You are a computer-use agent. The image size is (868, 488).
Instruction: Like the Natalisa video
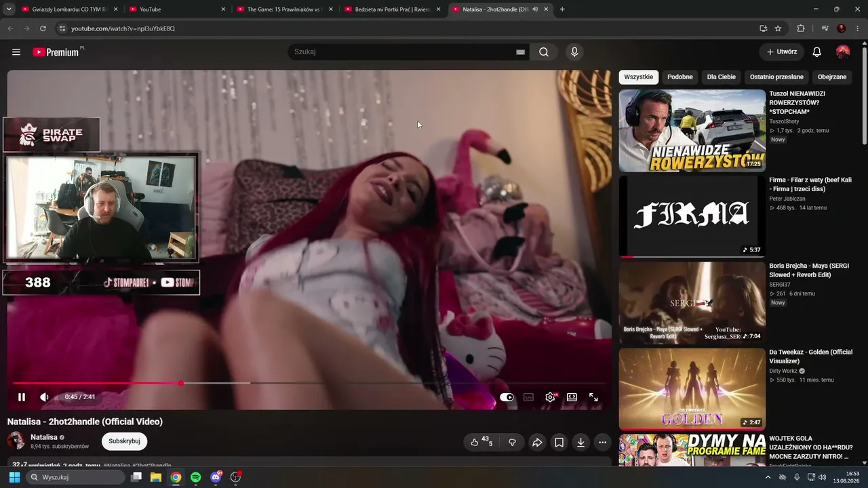tap(481, 442)
